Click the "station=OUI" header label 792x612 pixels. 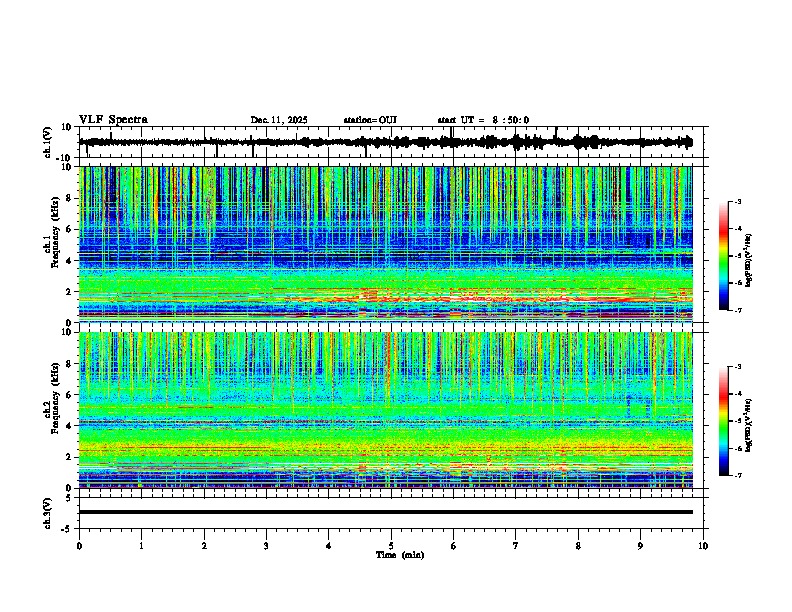tap(370, 120)
